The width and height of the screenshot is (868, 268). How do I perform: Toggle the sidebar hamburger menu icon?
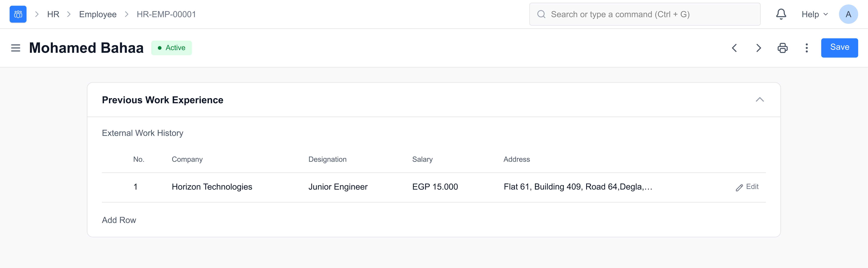(15, 48)
